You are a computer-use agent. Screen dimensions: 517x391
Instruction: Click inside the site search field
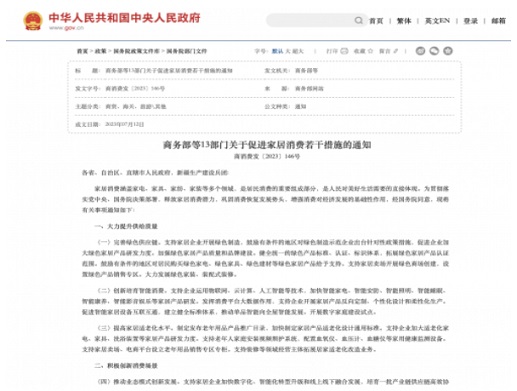coord(310,21)
